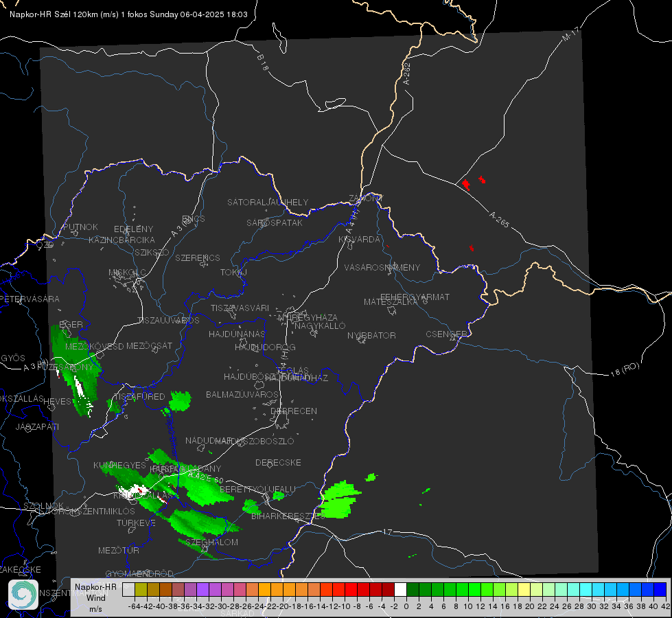This screenshot has height=618, width=672.
Task: Select the SZERENCS label
Action: click(x=198, y=257)
